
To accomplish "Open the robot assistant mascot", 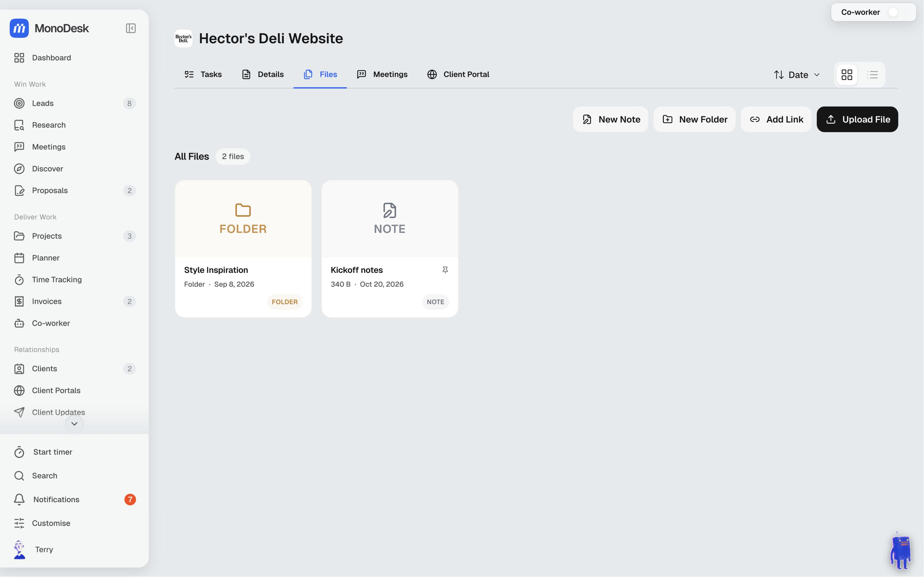I will coord(901,551).
